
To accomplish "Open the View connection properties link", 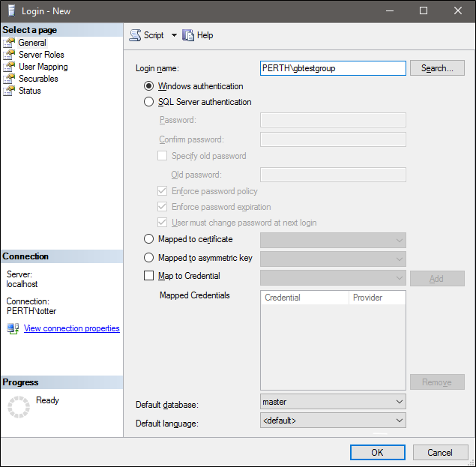I will click(x=71, y=328).
